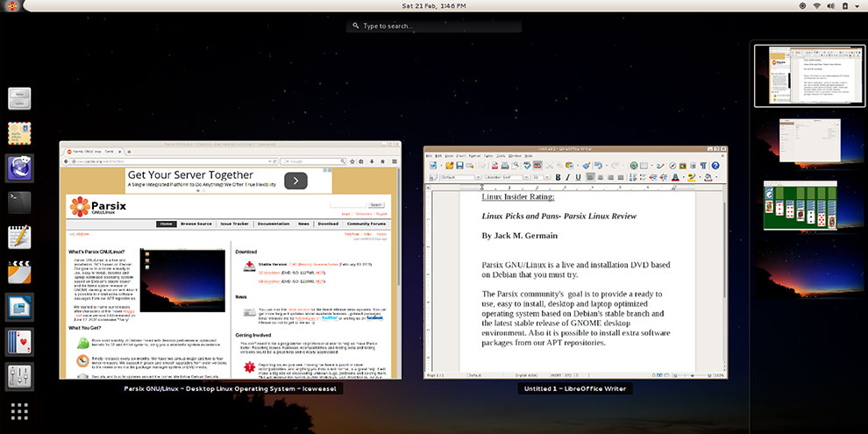The width and height of the screenshot is (868, 434).
Task: Open the Insert menu in Writer
Action: coord(461,155)
